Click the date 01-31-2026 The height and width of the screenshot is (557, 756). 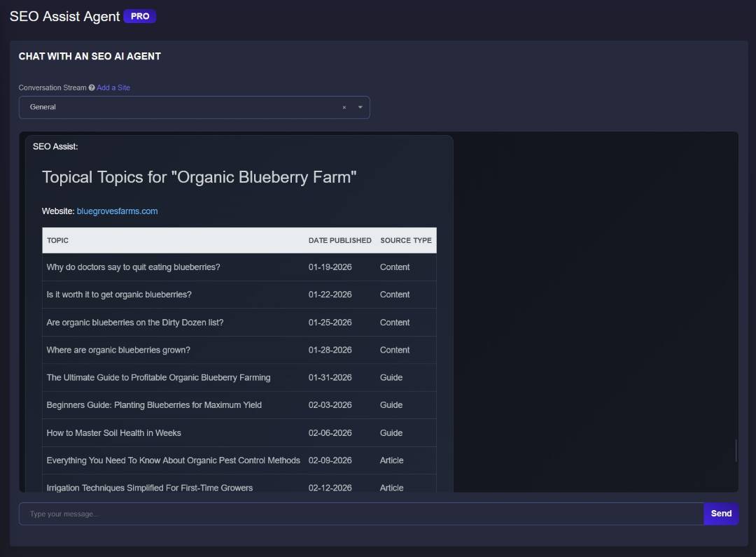point(330,377)
